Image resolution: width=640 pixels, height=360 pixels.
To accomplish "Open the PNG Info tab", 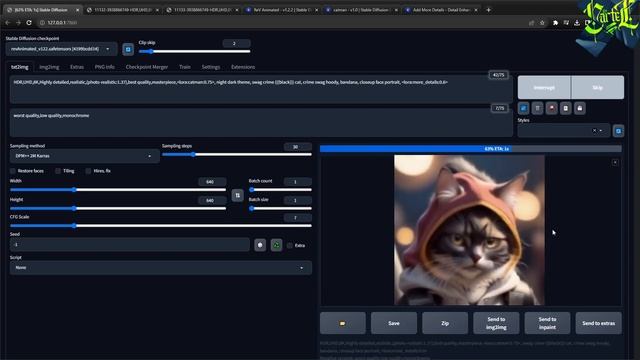I will coord(104,67).
